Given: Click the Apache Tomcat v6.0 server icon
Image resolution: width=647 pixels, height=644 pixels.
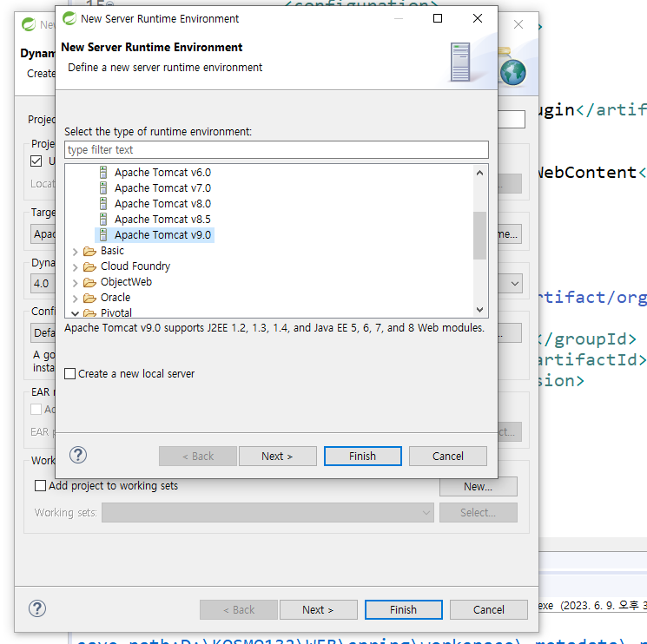Looking at the screenshot, I should 103,172.
